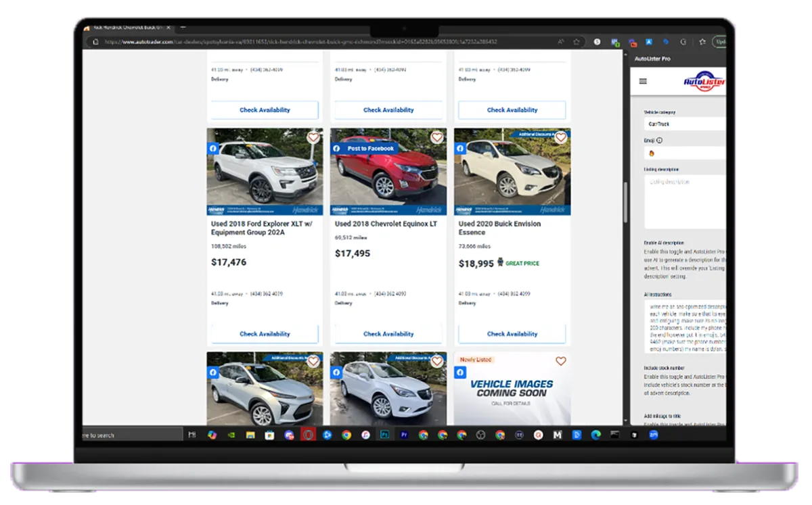812x505 pixels.
Task: Click the read aloud icon in the address bar
Action: pyautogui.click(x=561, y=42)
